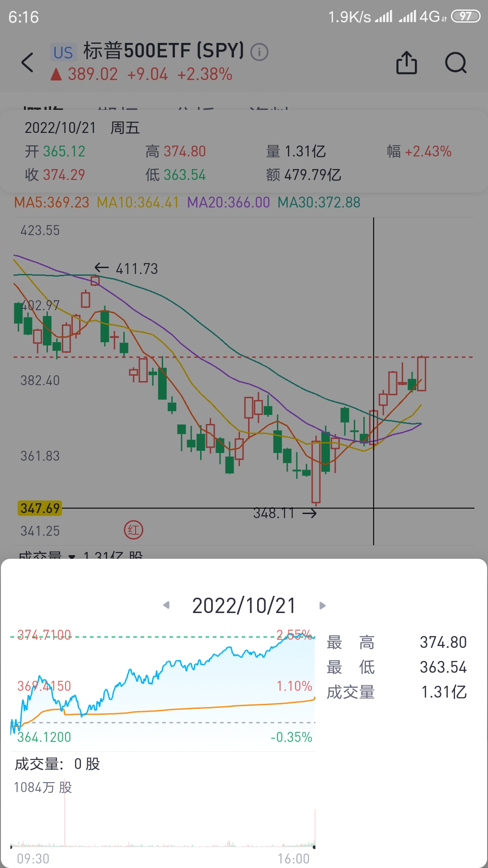Tap the 16:00 time axis label
488x868 pixels.
(x=294, y=859)
